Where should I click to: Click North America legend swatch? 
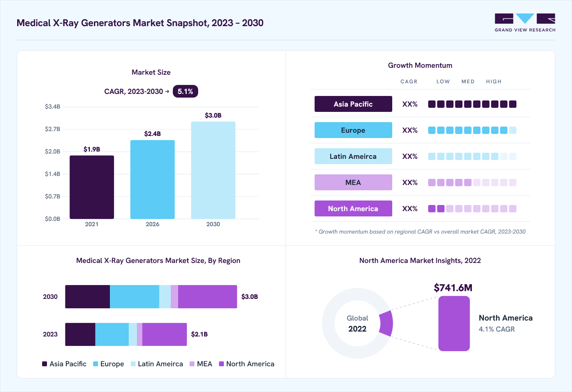click(221, 364)
